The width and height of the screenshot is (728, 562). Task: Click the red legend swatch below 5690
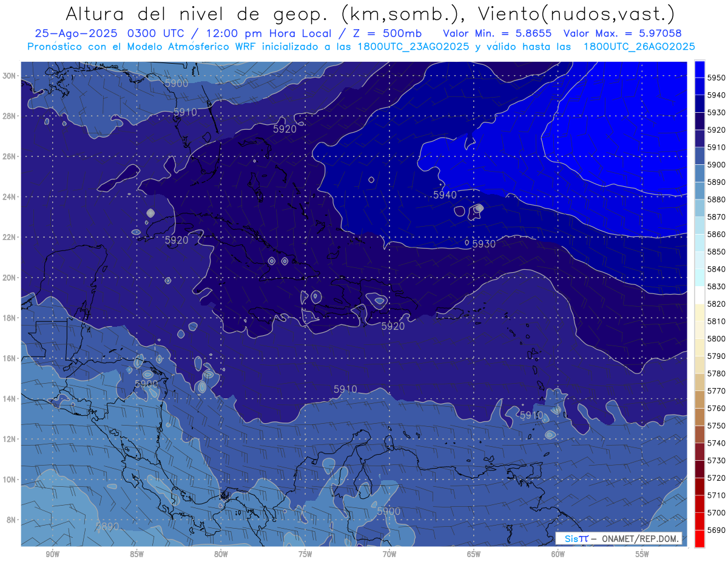point(699,538)
